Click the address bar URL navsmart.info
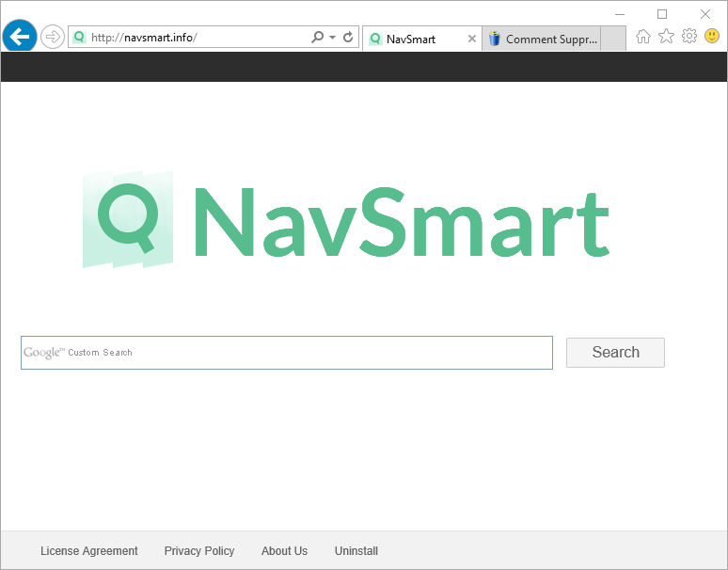Viewport: 728px width, 570px height. 144,37
